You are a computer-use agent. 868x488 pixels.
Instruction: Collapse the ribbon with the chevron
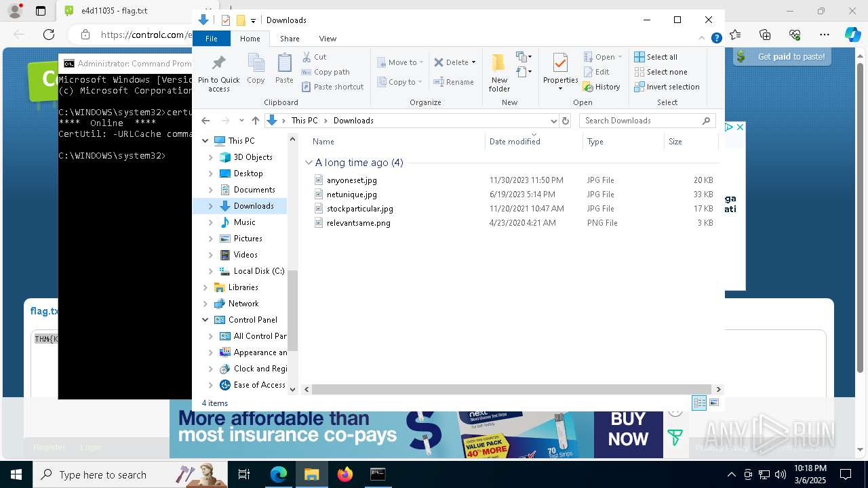[703, 39]
